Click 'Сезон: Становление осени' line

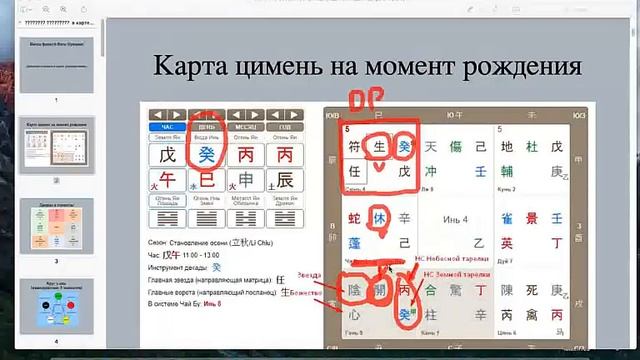(x=211, y=242)
